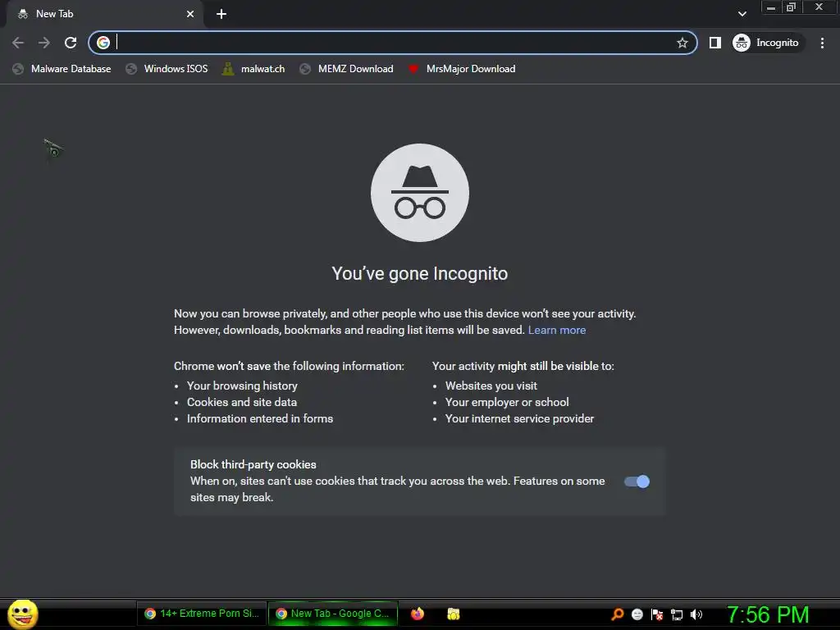Open the network tray icon

tap(677, 614)
